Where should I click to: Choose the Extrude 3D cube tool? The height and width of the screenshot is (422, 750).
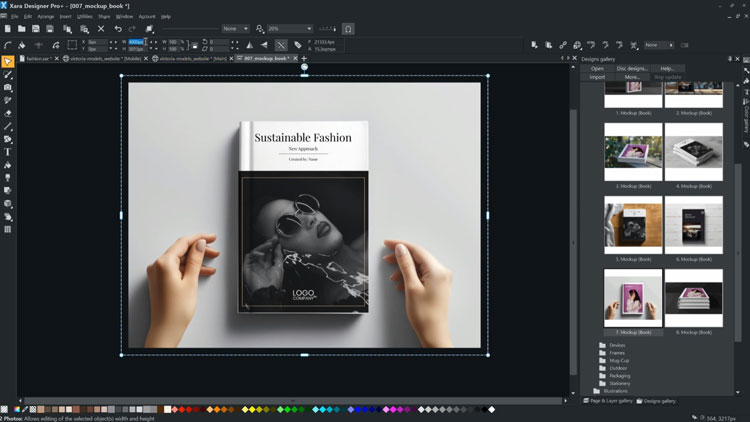click(x=8, y=204)
